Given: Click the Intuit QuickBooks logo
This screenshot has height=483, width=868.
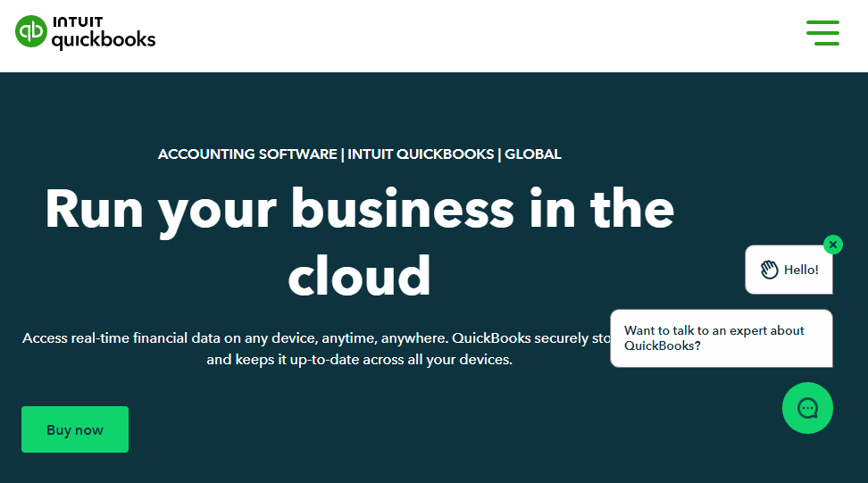Looking at the screenshot, I should point(85,33).
